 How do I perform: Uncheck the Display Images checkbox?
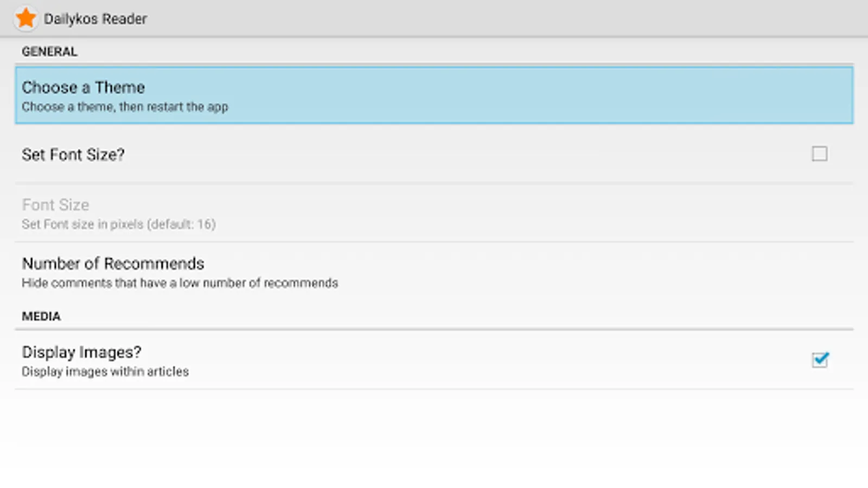click(820, 359)
